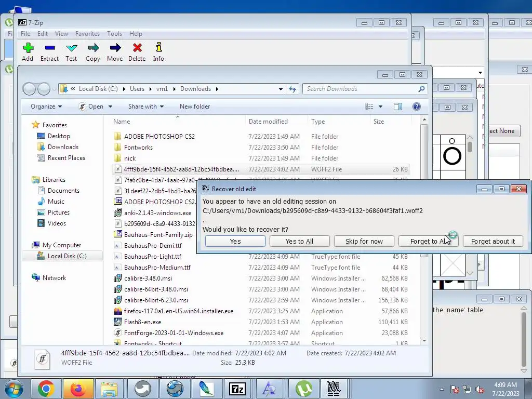Click the uTorrent taskbar icon
The image size is (532, 399).
[x=303, y=389]
